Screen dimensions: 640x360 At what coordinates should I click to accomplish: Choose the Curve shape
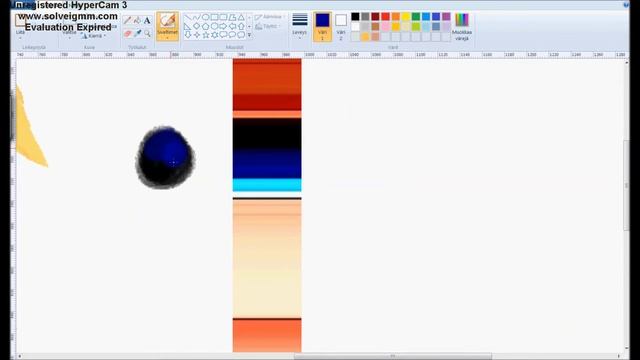point(197,17)
